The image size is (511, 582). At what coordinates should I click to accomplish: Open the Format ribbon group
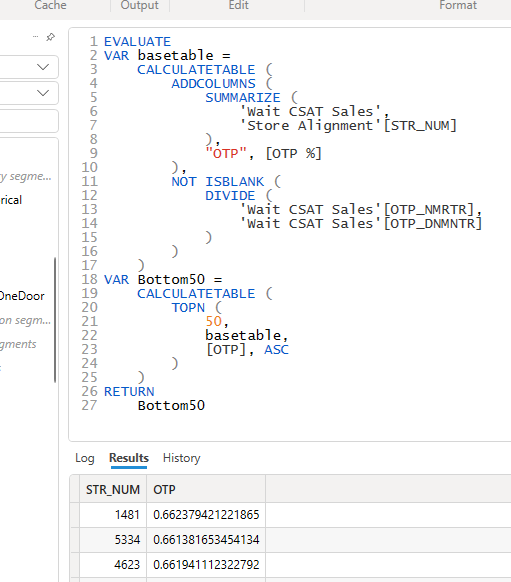coord(458,6)
